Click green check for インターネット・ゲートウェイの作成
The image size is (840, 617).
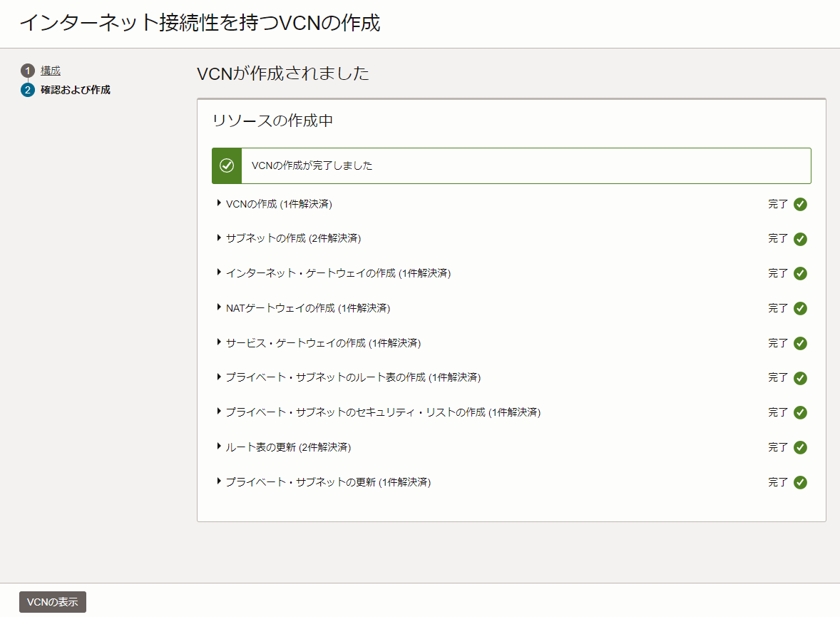tap(800, 273)
